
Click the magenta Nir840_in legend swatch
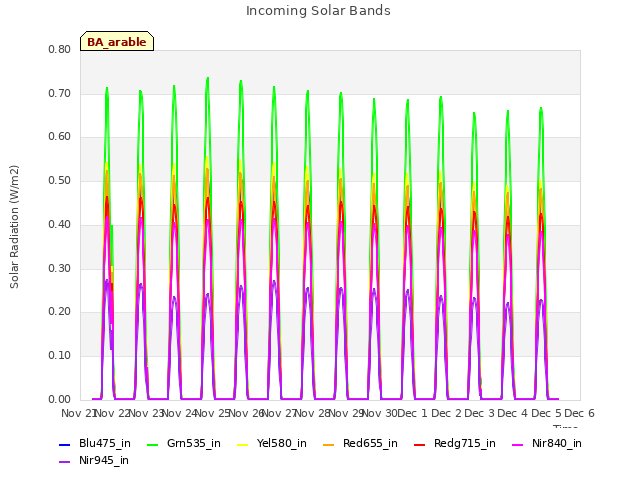pos(518,444)
